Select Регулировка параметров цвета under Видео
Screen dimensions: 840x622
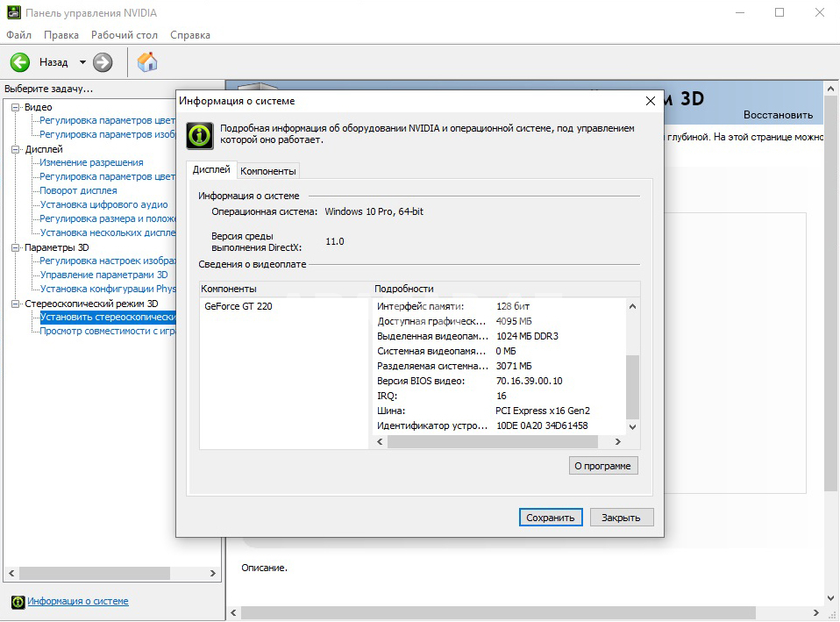pos(108,120)
